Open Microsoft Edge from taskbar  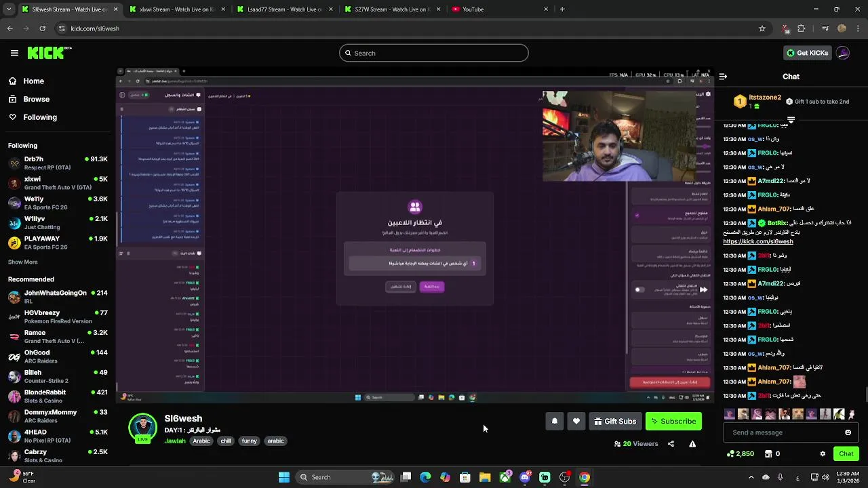click(425, 477)
